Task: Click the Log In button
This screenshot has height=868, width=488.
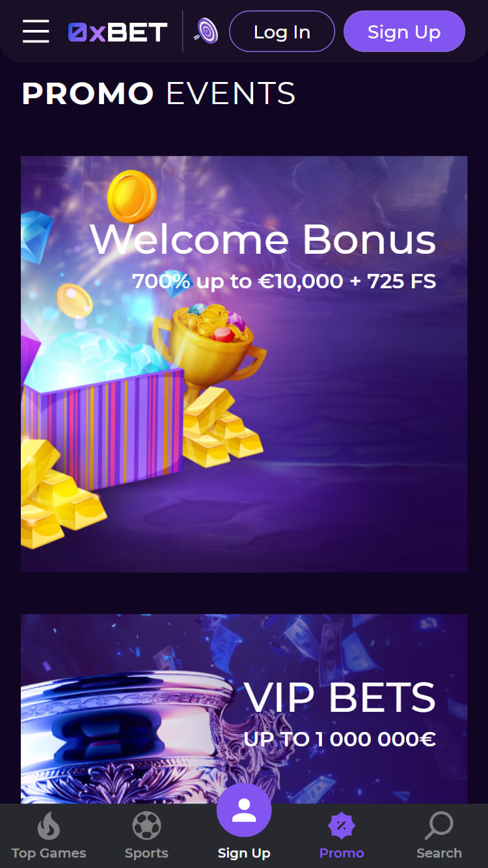Action: [282, 31]
